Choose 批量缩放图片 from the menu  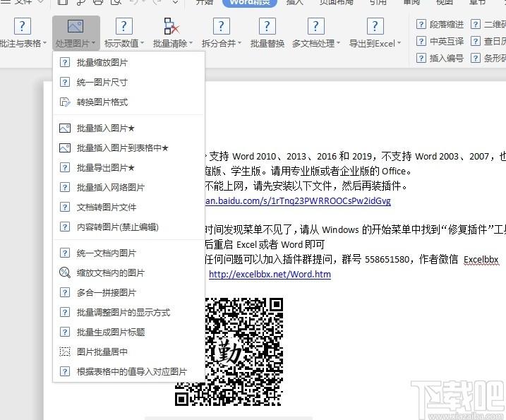click(x=128, y=62)
